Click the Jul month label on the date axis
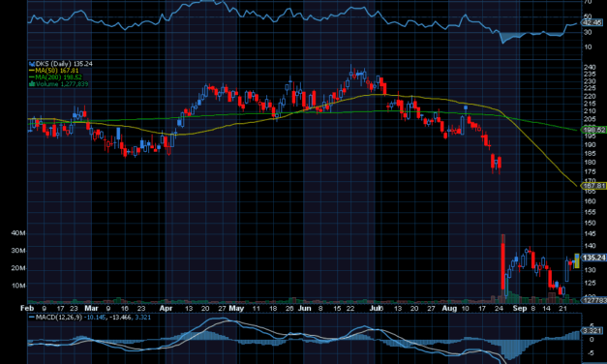The height and width of the screenshot is (364, 607). (x=376, y=308)
